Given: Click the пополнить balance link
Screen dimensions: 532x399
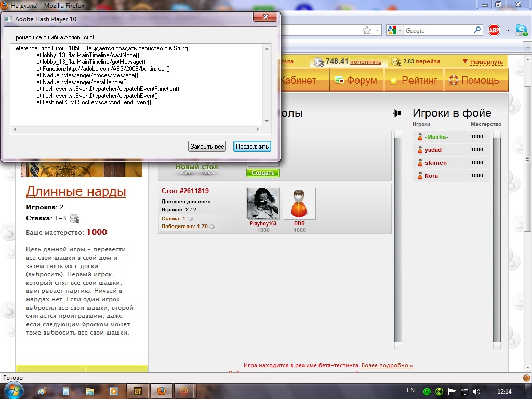Looking at the screenshot, I should click(365, 62).
